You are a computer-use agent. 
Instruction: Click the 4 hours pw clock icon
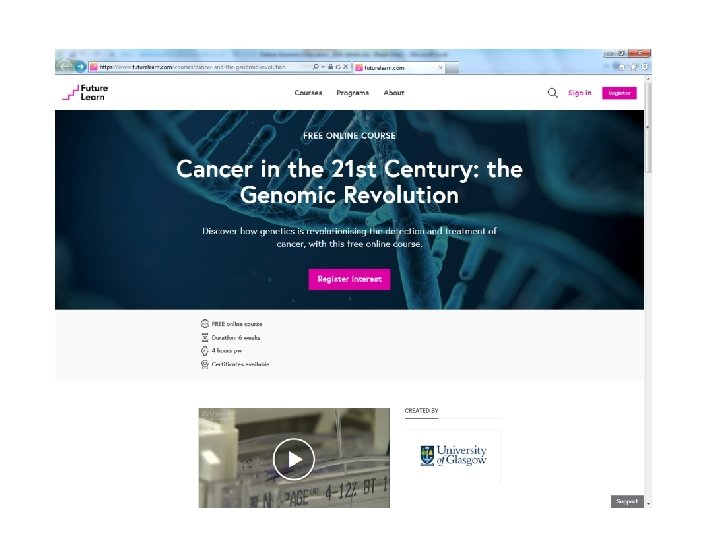205,351
